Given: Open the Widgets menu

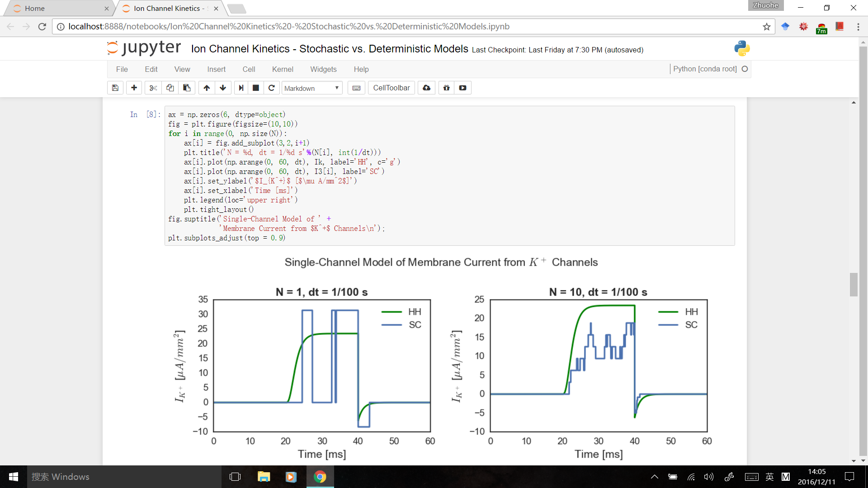Looking at the screenshot, I should pos(323,69).
